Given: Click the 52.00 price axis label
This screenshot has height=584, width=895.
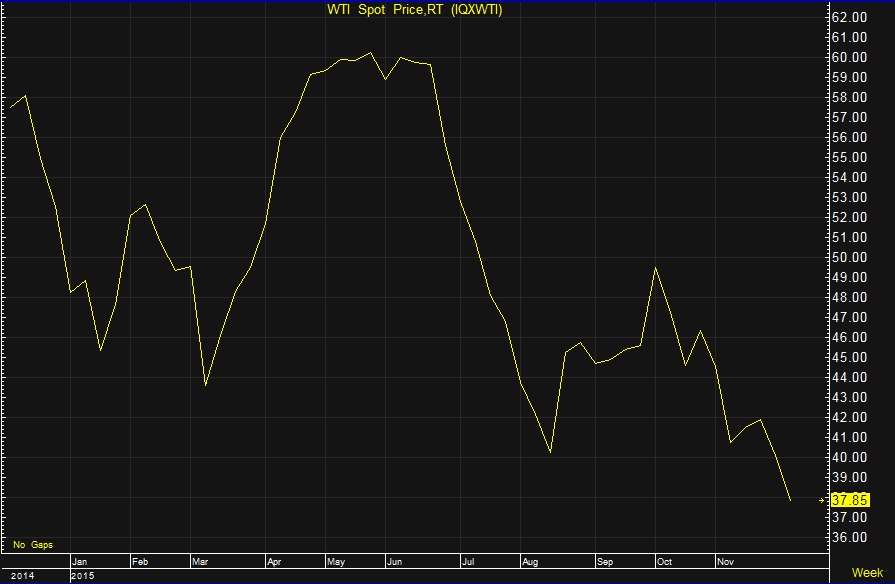Looking at the screenshot, I should [x=849, y=217].
